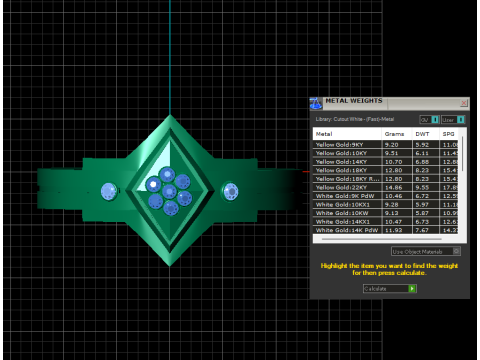Select the Yellow Gold:22KY row

click(386, 187)
